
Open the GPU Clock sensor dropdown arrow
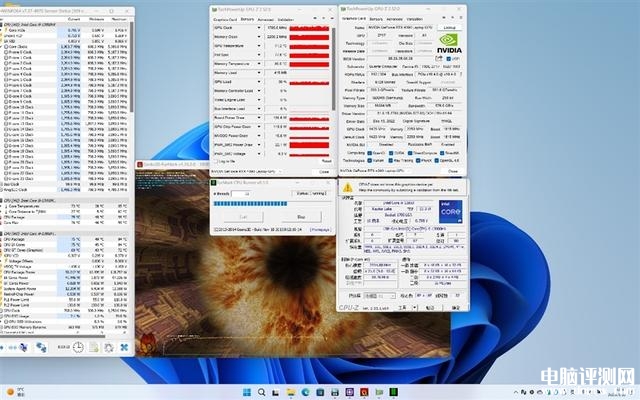point(259,28)
